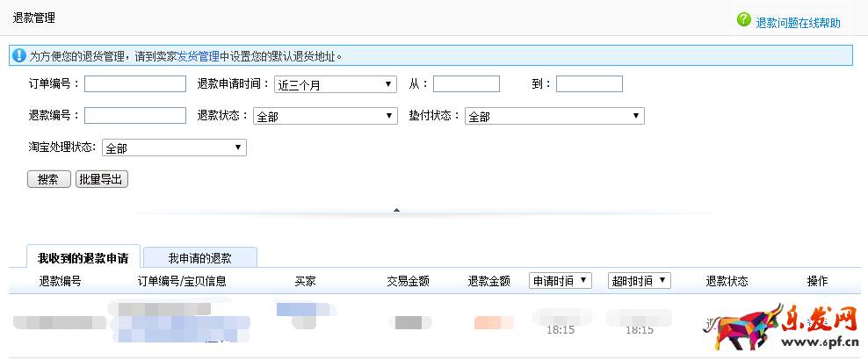
Task: Click the 从 start date field
Action: (466, 84)
